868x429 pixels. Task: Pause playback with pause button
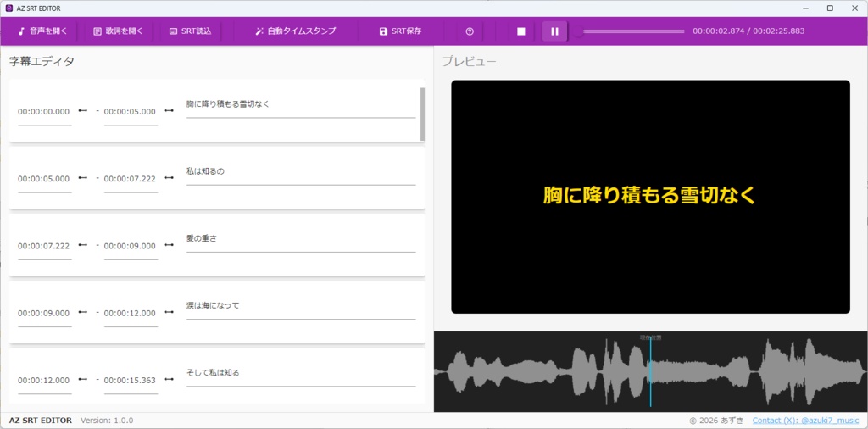pyautogui.click(x=554, y=31)
